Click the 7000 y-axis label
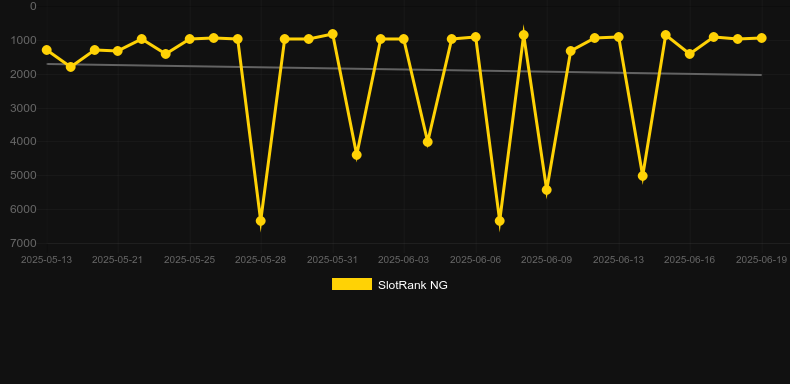 [x=23, y=243]
